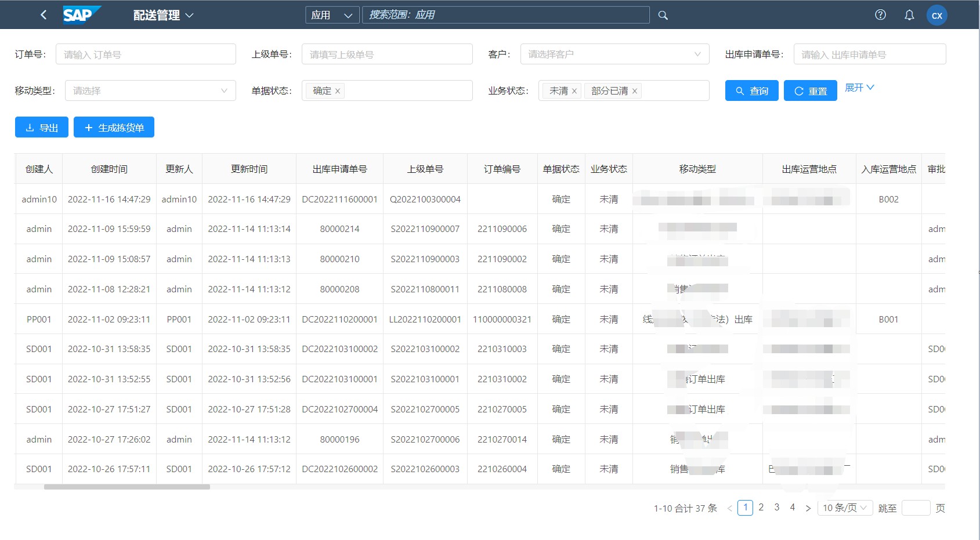Remove the 确定 tag from 单据状态

(338, 91)
